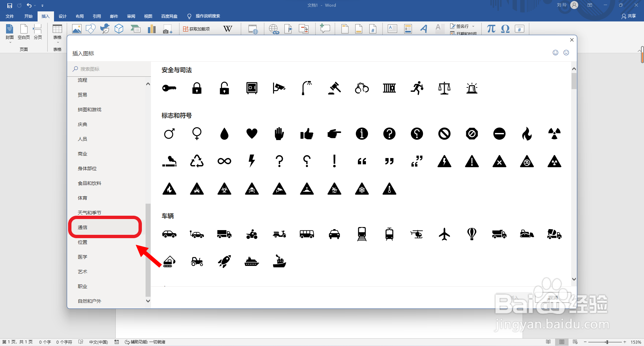Select the heart icon

(252, 134)
